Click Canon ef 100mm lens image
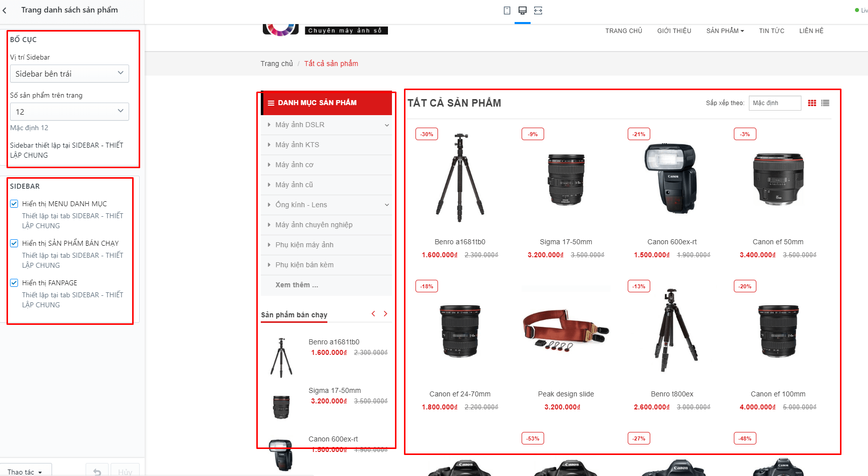Viewport: 868px width, 476px height. click(x=778, y=330)
